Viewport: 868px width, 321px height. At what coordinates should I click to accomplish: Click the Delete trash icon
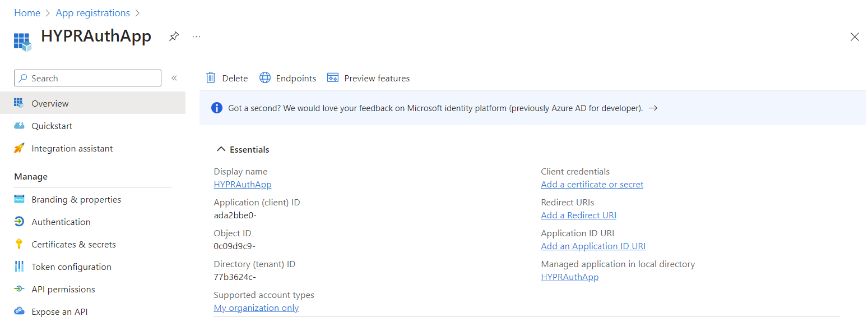click(211, 78)
